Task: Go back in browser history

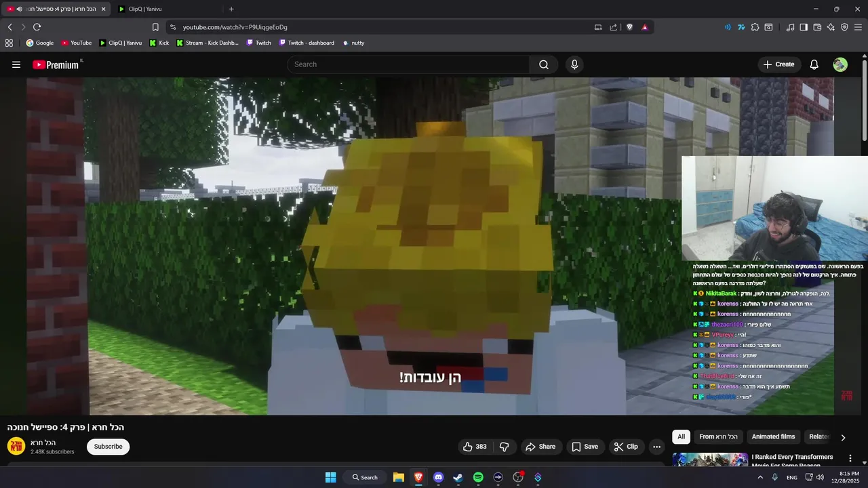Action: coord(9,27)
